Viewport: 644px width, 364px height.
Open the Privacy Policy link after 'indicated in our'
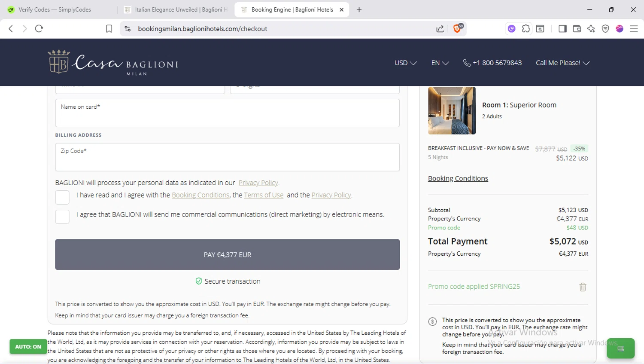[258, 183]
